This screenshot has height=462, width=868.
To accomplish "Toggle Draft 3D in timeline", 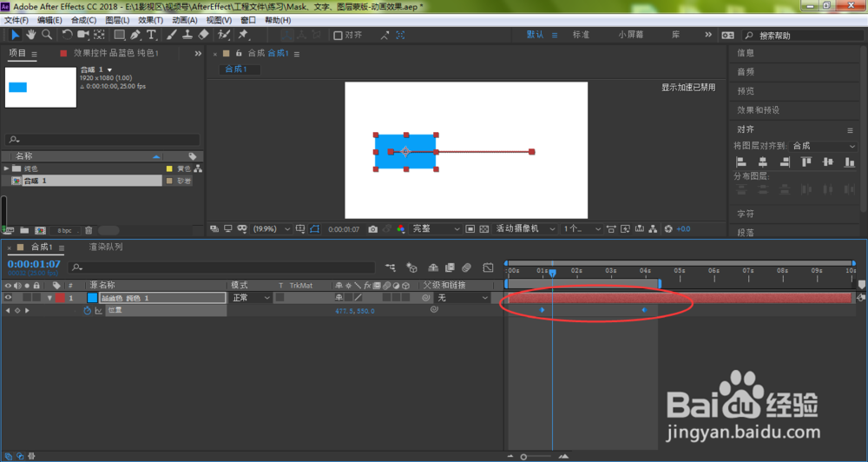I will pyautogui.click(x=411, y=267).
